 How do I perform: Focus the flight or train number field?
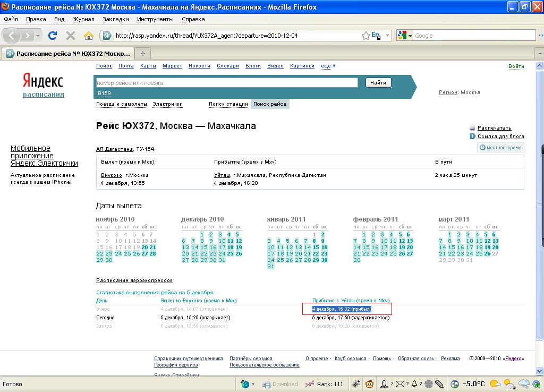point(226,83)
